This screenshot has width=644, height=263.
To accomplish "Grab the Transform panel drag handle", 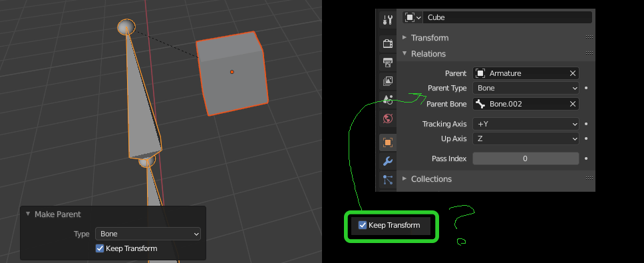I will 589,37.
